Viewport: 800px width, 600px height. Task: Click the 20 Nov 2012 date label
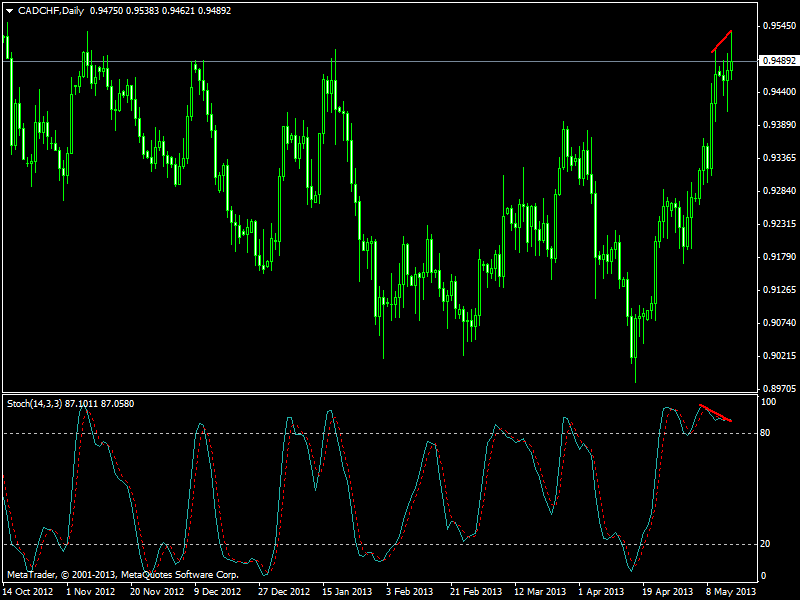tap(157, 592)
